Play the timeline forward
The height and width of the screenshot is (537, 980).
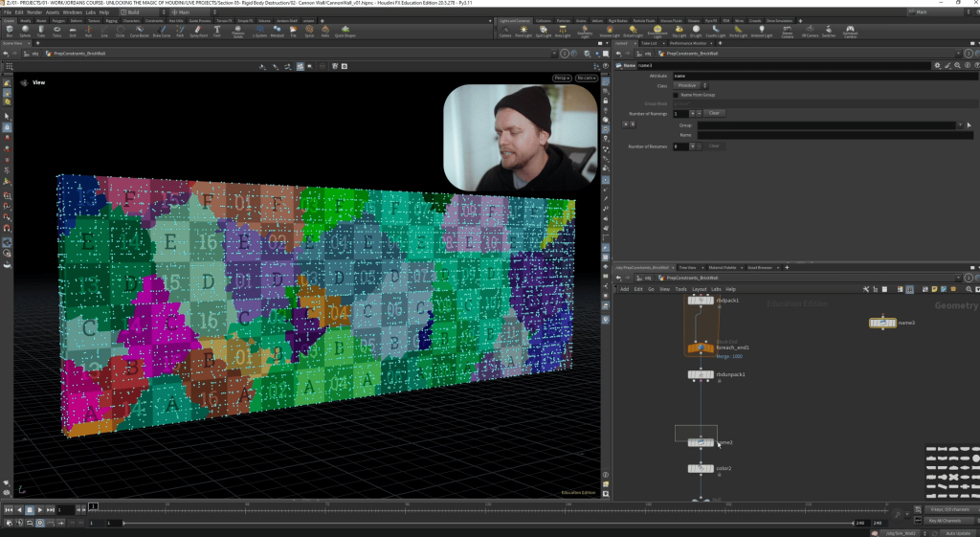pos(39,510)
